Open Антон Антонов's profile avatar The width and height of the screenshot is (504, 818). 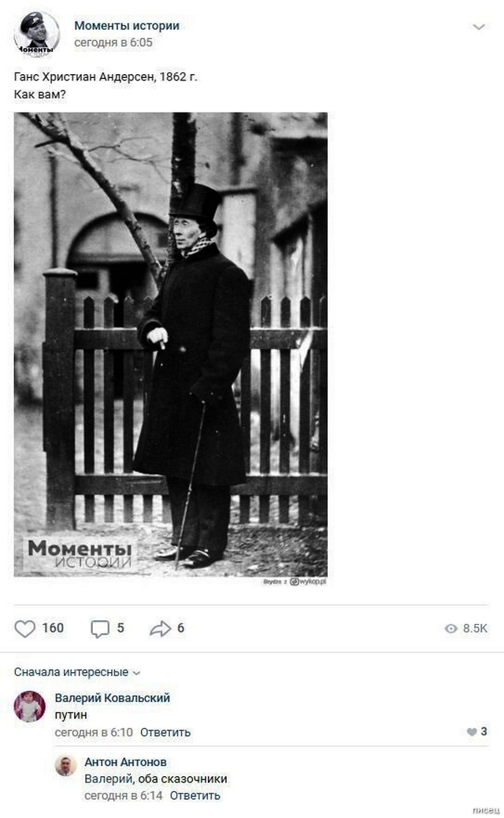pyautogui.click(x=65, y=765)
